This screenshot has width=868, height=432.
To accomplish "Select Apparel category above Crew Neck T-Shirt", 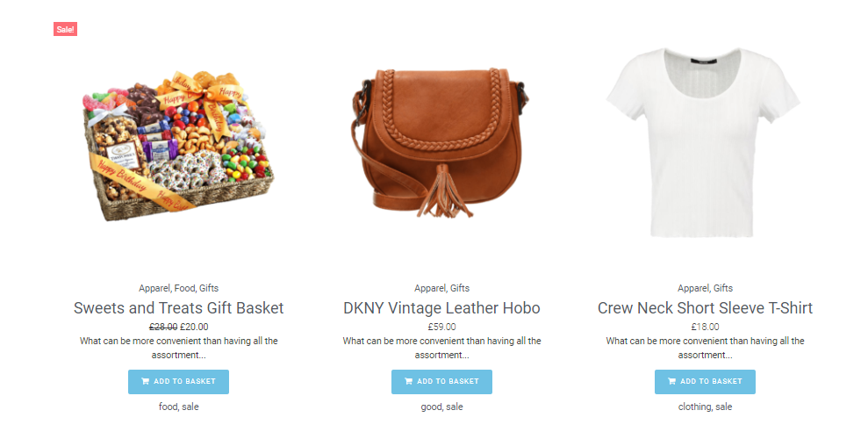I will pyautogui.click(x=693, y=288).
